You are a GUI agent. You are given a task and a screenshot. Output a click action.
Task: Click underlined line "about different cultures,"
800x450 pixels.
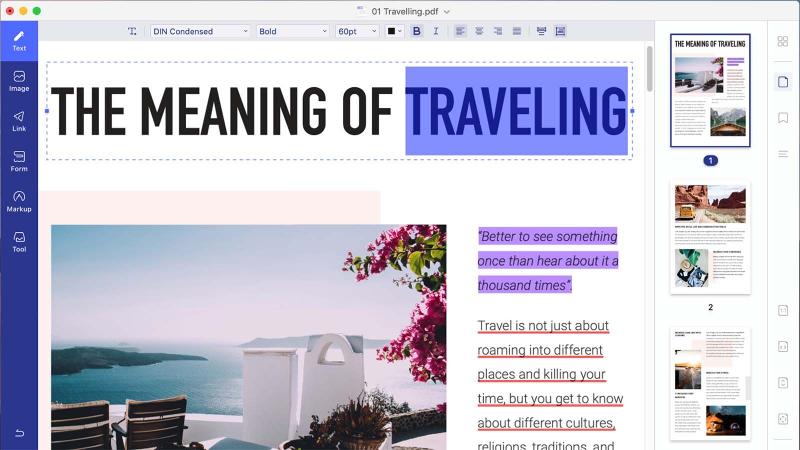coord(546,423)
